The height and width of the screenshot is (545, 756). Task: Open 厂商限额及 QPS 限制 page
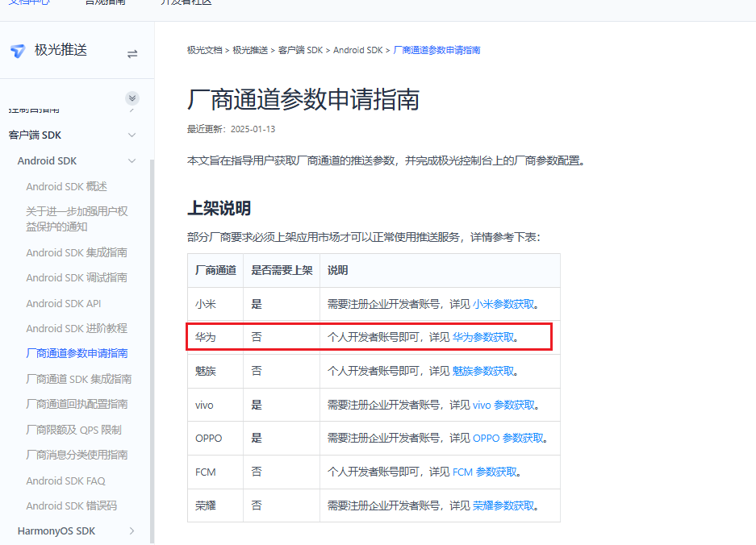(73, 430)
